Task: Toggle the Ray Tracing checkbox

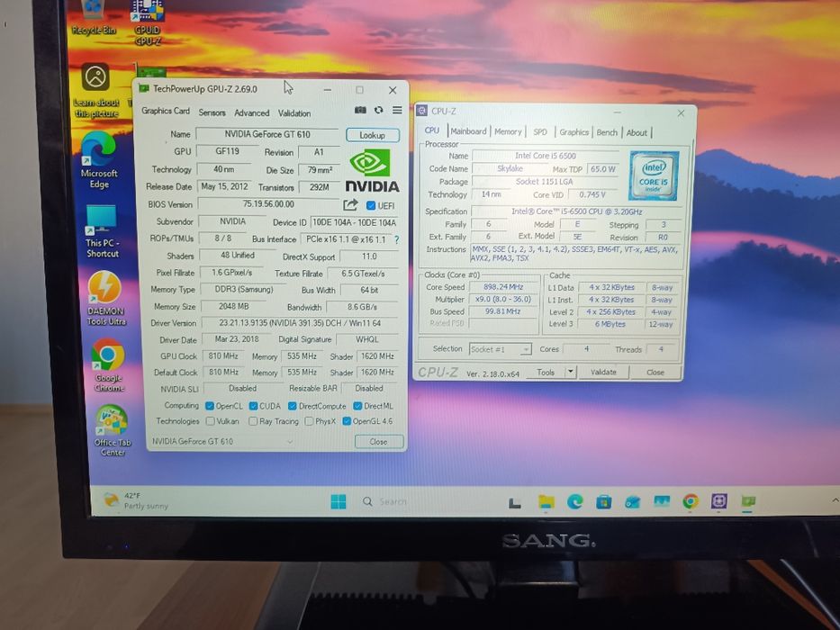Action: [x=253, y=421]
